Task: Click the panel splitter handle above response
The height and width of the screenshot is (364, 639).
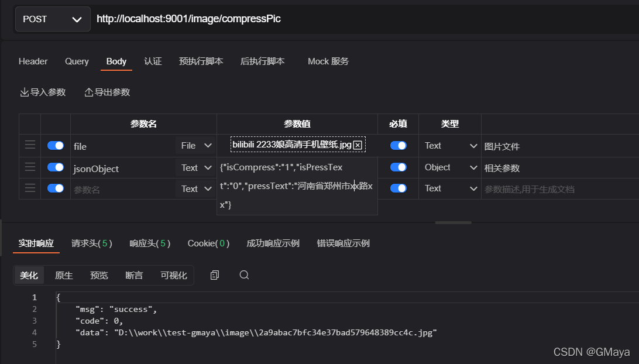Action: click(x=453, y=222)
